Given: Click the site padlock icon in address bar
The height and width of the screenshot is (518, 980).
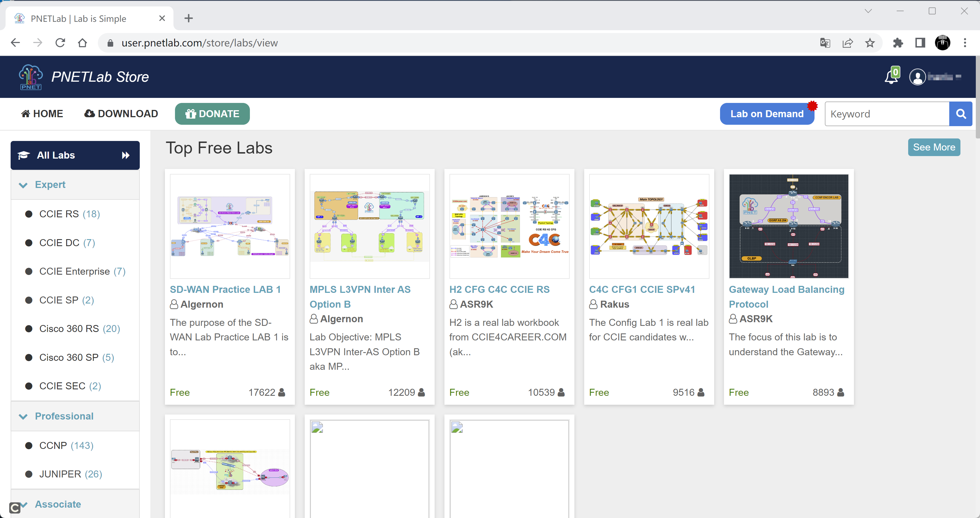Looking at the screenshot, I should (x=110, y=43).
